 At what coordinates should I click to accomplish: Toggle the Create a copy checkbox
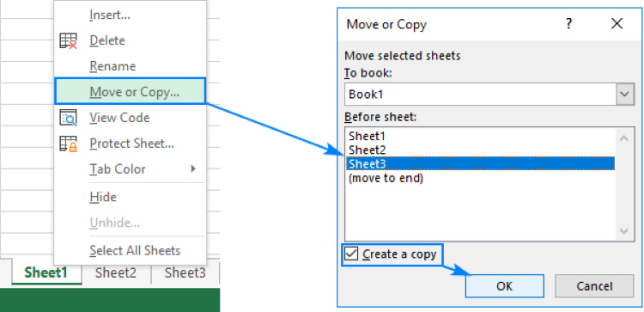pos(351,254)
